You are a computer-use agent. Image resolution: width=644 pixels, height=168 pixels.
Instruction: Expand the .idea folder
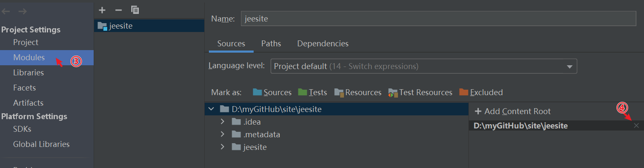coord(222,122)
